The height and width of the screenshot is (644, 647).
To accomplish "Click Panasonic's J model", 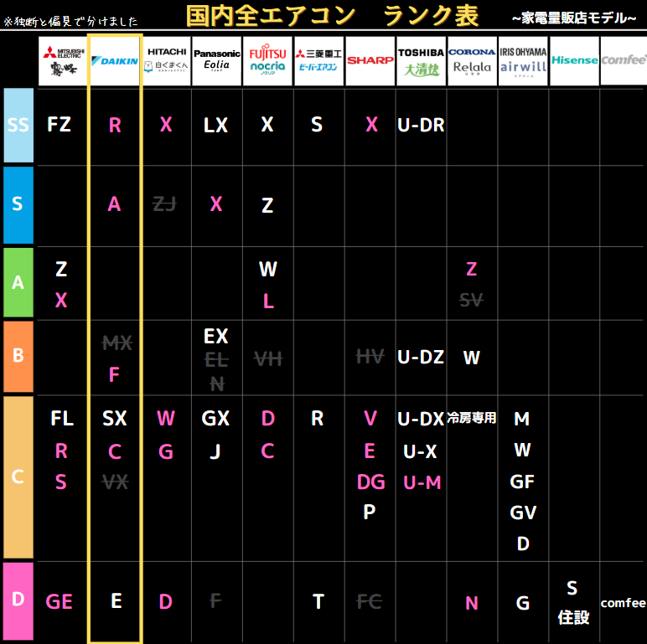I will point(215,452).
